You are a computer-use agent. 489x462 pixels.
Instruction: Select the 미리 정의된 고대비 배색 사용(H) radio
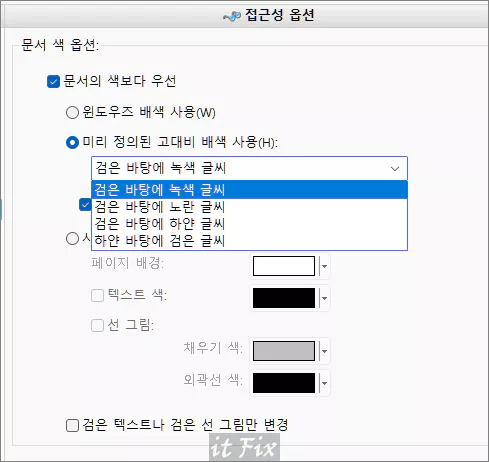[72, 142]
